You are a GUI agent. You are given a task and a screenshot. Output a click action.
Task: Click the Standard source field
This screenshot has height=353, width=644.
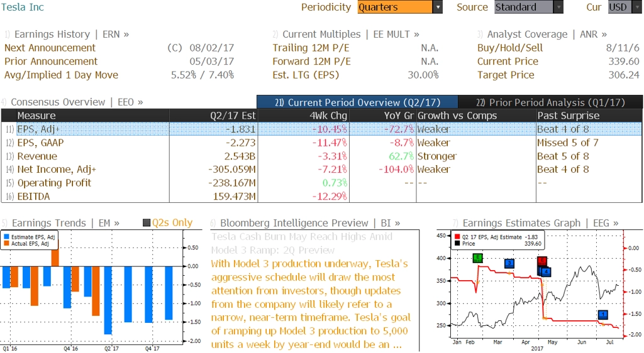(x=524, y=7)
